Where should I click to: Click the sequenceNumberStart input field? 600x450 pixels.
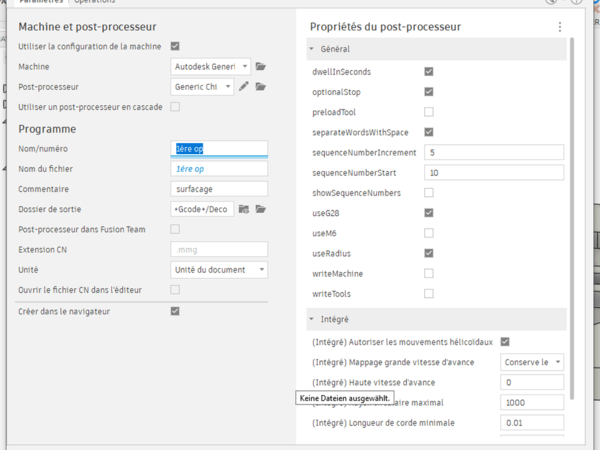pos(494,173)
